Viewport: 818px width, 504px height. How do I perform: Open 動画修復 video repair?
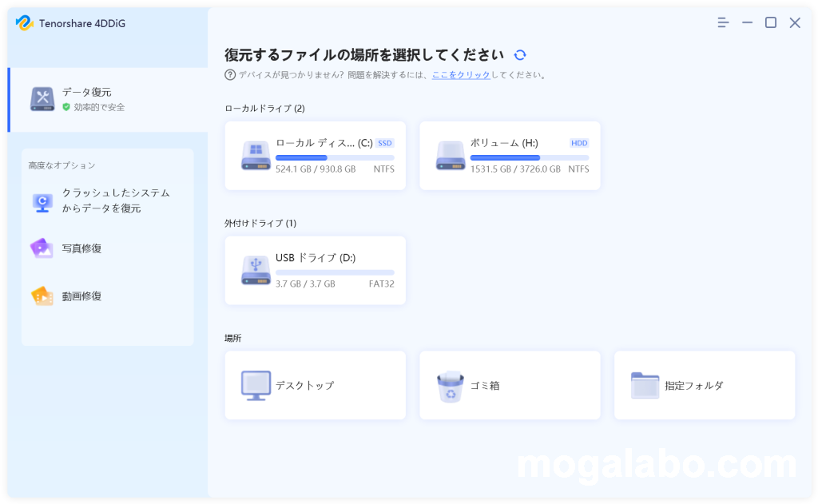[x=81, y=296]
